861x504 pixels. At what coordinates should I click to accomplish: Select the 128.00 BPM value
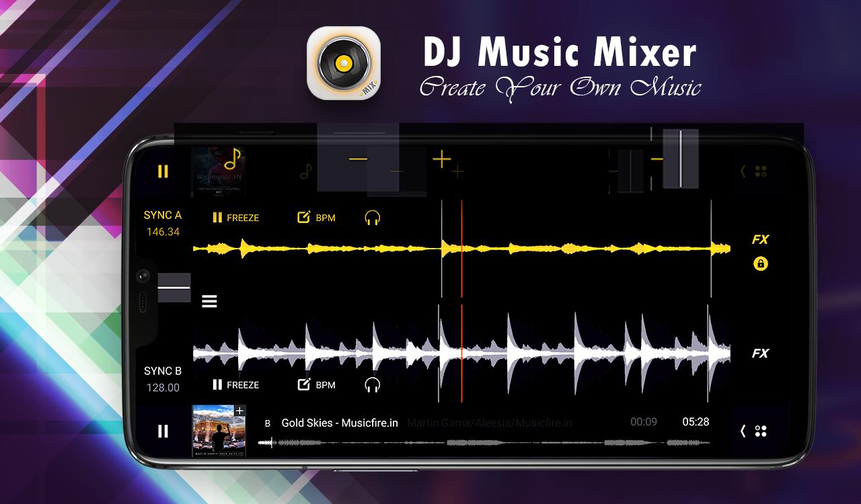tap(163, 388)
